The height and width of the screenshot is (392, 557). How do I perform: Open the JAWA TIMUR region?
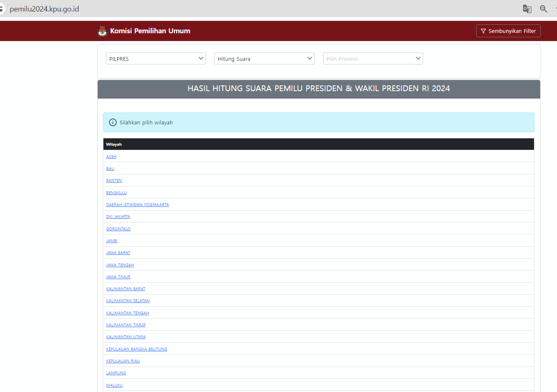pyautogui.click(x=118, y=277)
